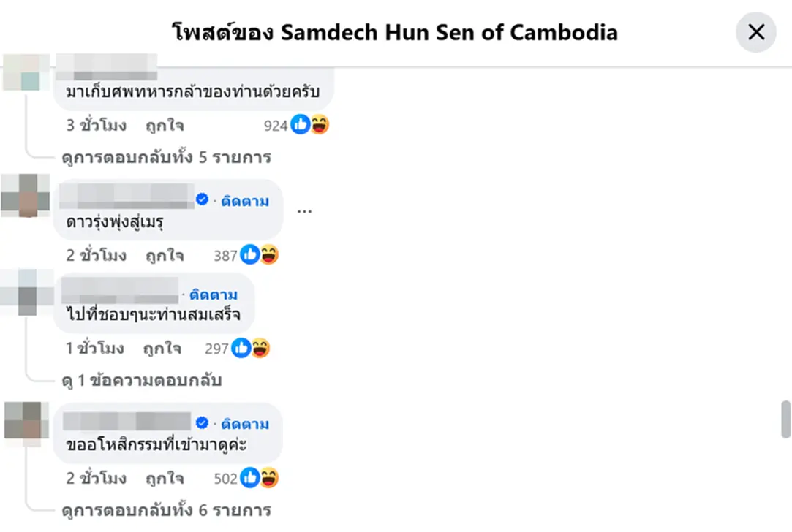Close the Samdech Hun Sen post dialog
792x532 pixels.
click(x=755, y=32)
